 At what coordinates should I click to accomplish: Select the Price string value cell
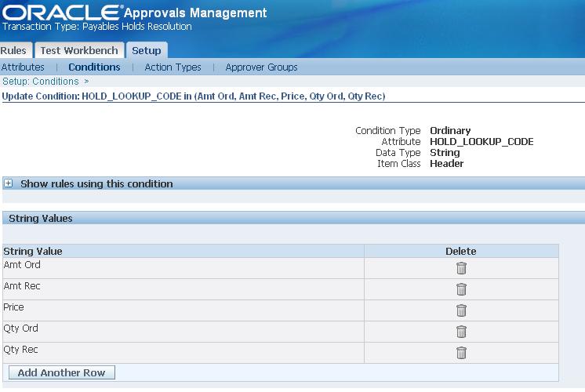(183, 310)
